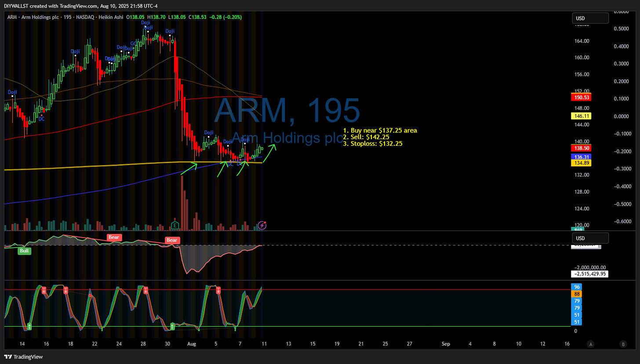Click the Bear label near date 30
The width and height of the screenshot is (640, 364).
172,240
